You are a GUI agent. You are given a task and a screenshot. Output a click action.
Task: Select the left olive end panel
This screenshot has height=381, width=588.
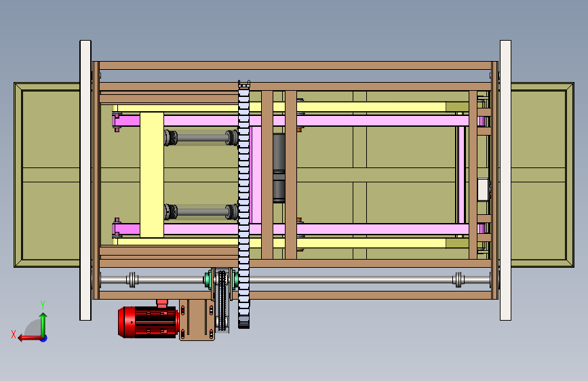[x=47, y=175]
